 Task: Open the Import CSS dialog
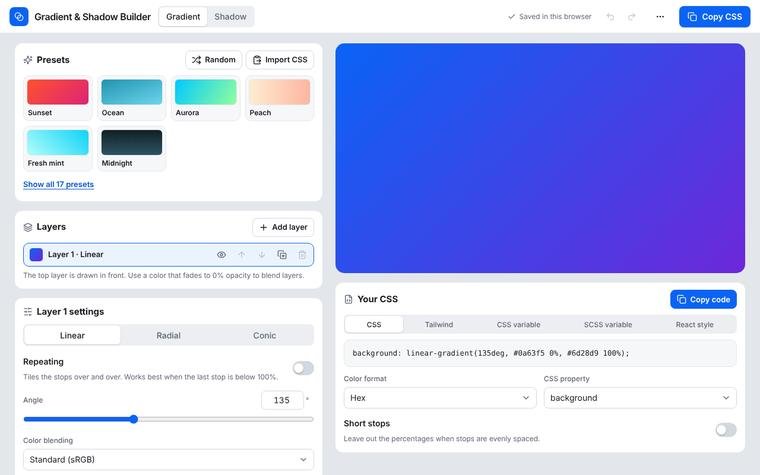(280, 60)
